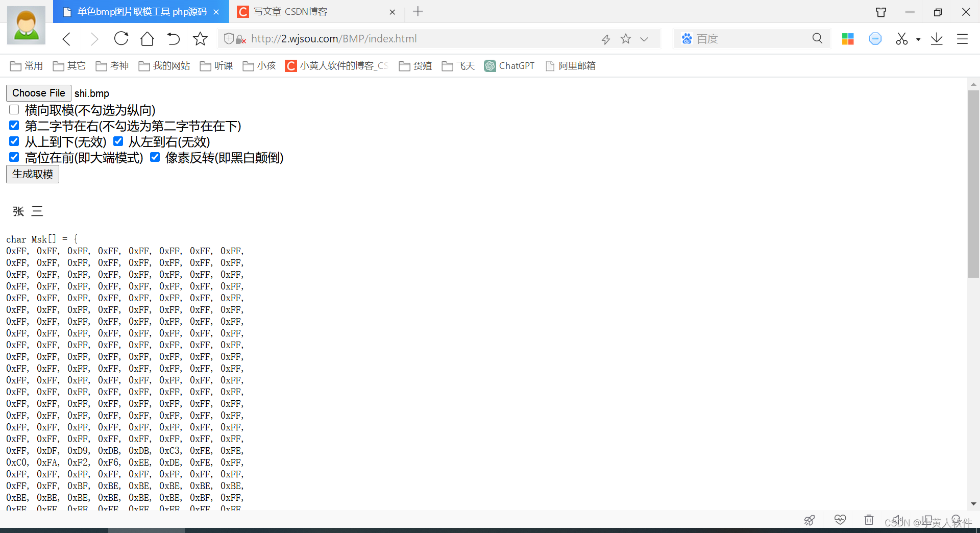Click the security shield icon in the address bar
This screenshot has width=980, height=533.
(229, 39)
